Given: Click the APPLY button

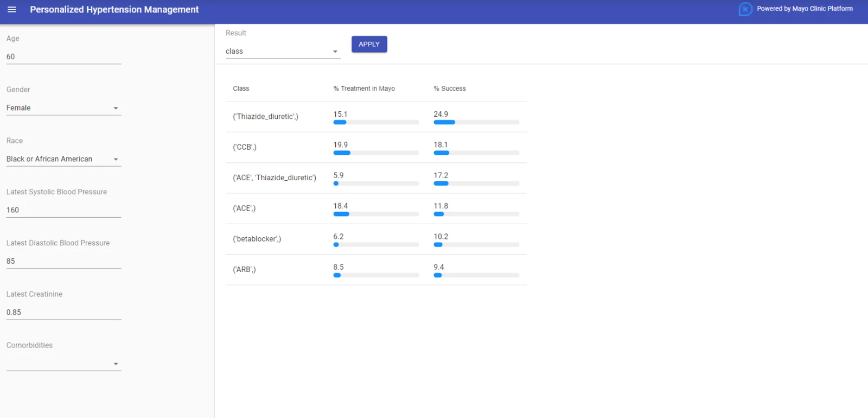Looking at the screenshot, I should pos(369,45).
